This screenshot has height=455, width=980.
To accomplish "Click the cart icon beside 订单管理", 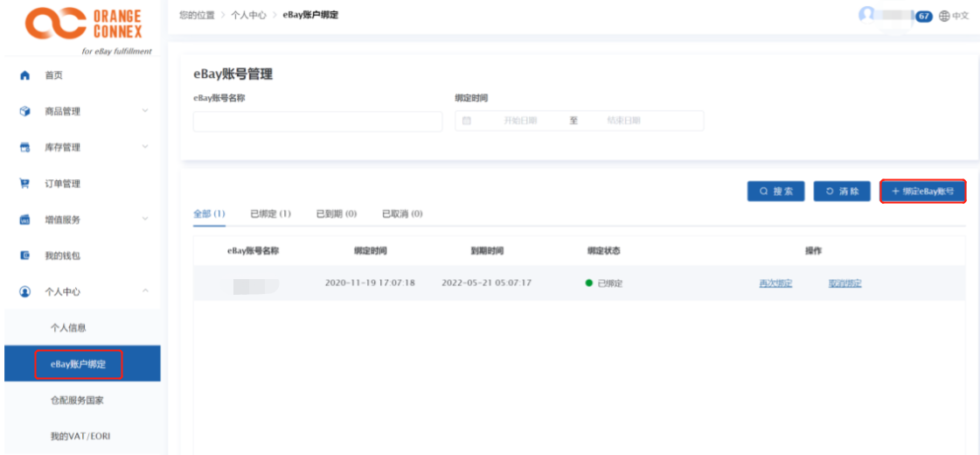I will click(x=25, y=184).
